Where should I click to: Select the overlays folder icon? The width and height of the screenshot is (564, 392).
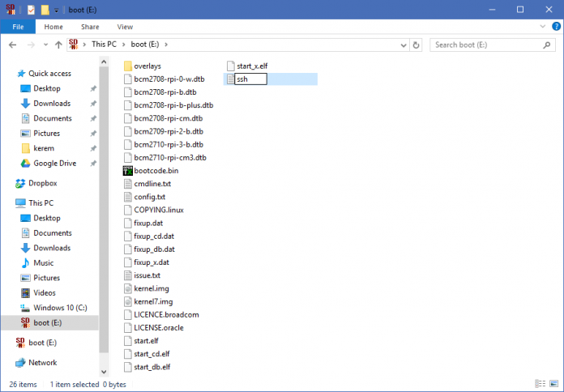tap(128, 66)
